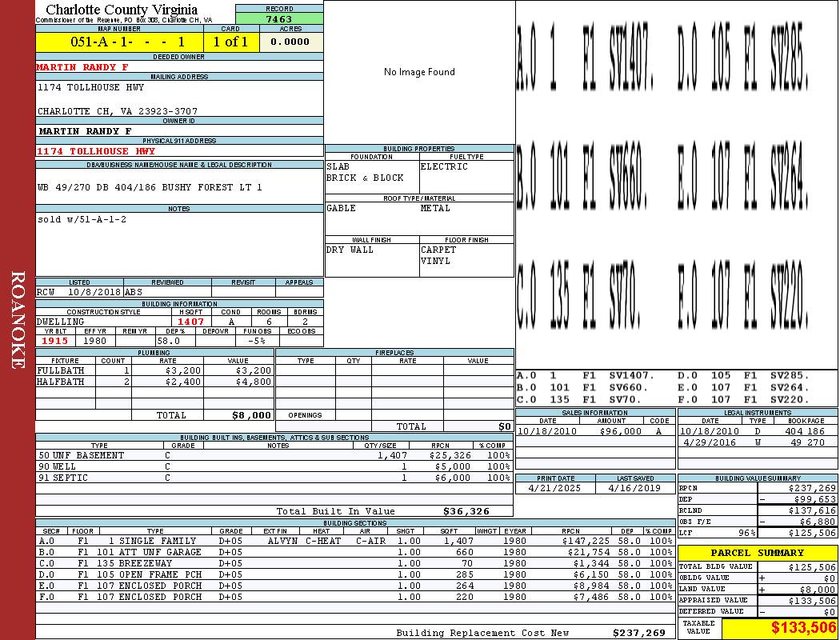Click Building Replacement Cost New $237,269
The height and width of the screenshot is (640, 840).
pyautogui.click(x=639, y=633)
